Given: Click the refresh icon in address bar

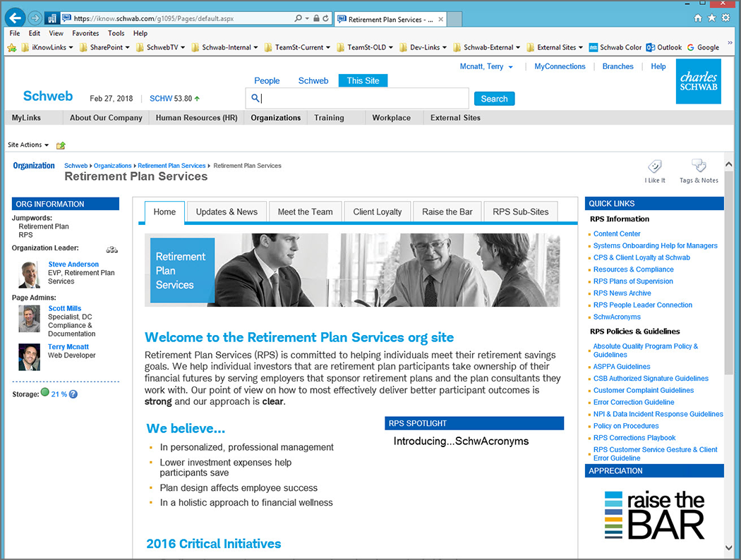Looking at the screenshot, I should click(x=325, y=18).
